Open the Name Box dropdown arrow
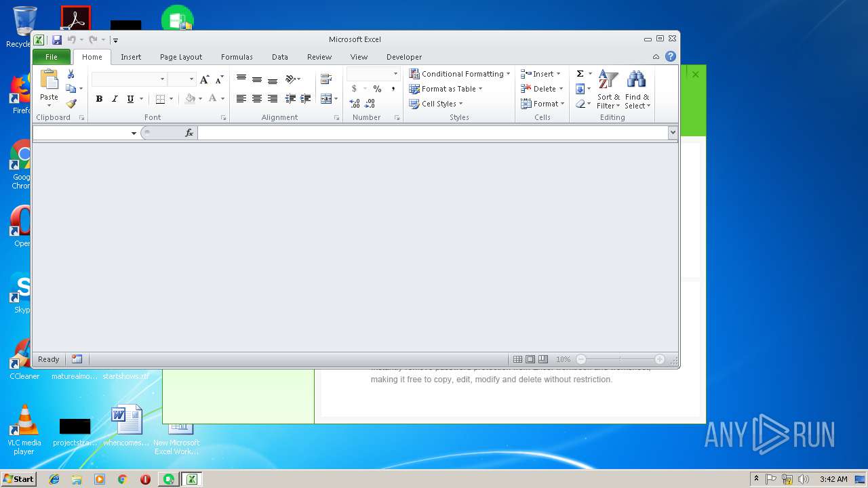The width and height of the screenshot is (868, 488). pyautogui.click(x=134, y=133)
